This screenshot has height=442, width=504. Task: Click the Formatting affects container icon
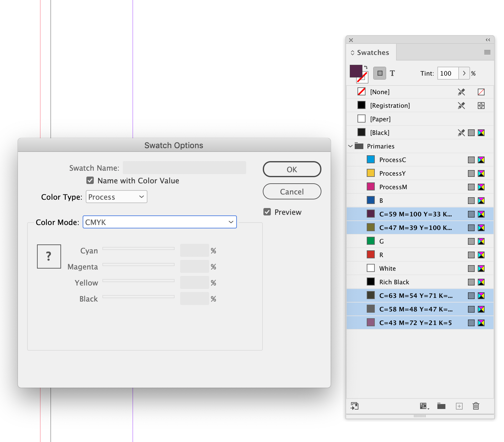(380, 73)
